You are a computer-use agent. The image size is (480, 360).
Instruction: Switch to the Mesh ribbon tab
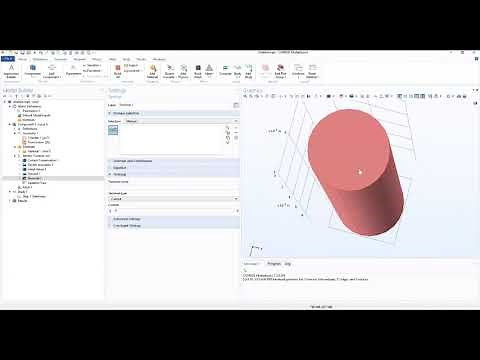coord(113,59)
